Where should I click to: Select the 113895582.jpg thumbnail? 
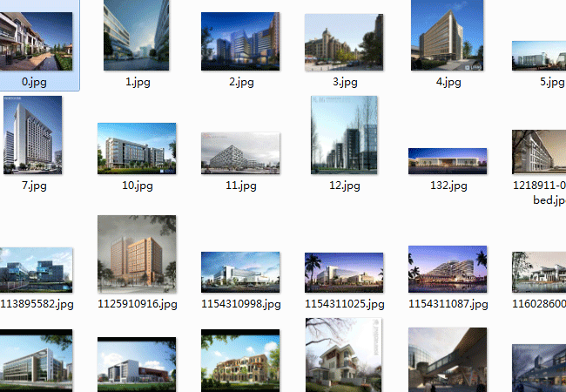36,270
